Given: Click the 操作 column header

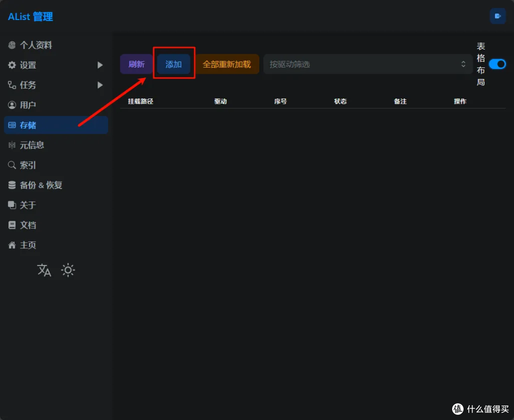Looking at the screenshot, I should [x=460, y=101].
